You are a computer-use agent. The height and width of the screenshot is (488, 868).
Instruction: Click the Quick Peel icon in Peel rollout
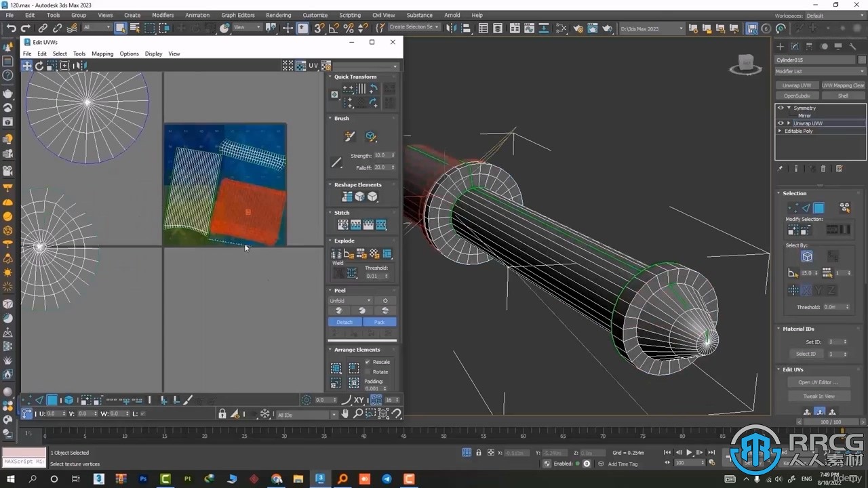[x=339, y=310]
